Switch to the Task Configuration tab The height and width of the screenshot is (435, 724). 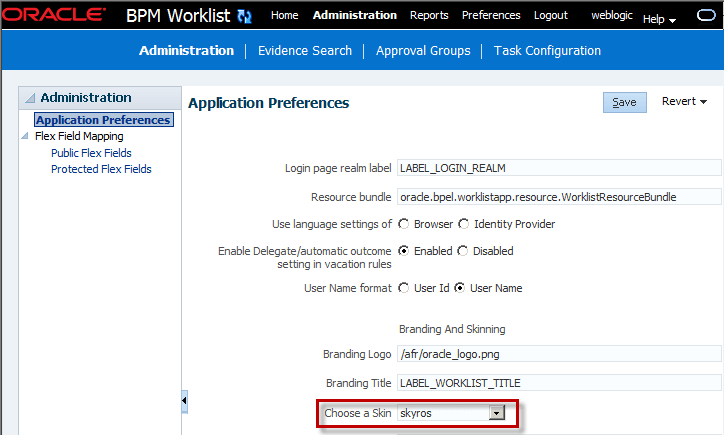[547, 51]
